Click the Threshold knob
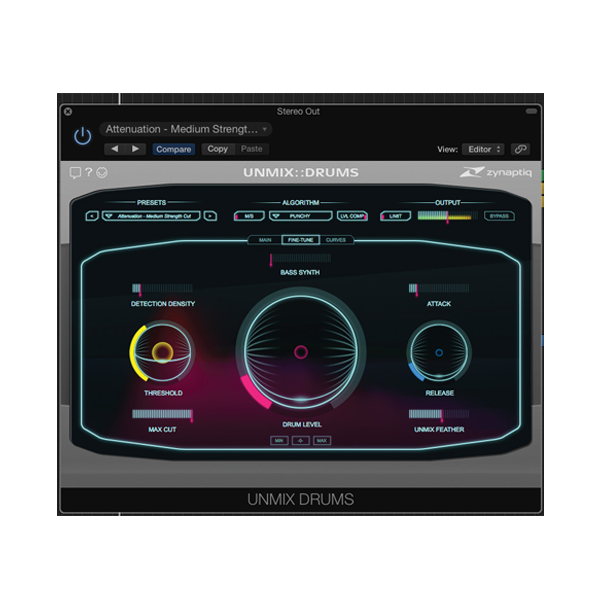 click(x=162, y=352)
